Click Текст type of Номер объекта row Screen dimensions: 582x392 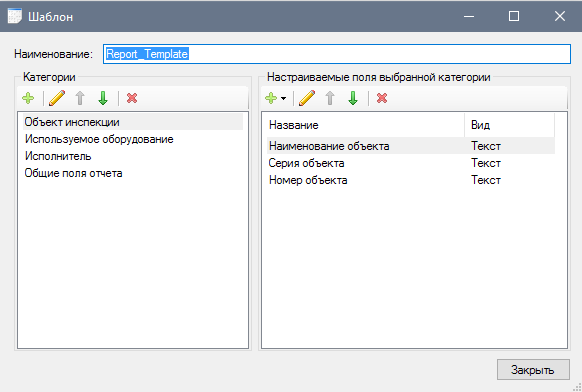point(486,180)
